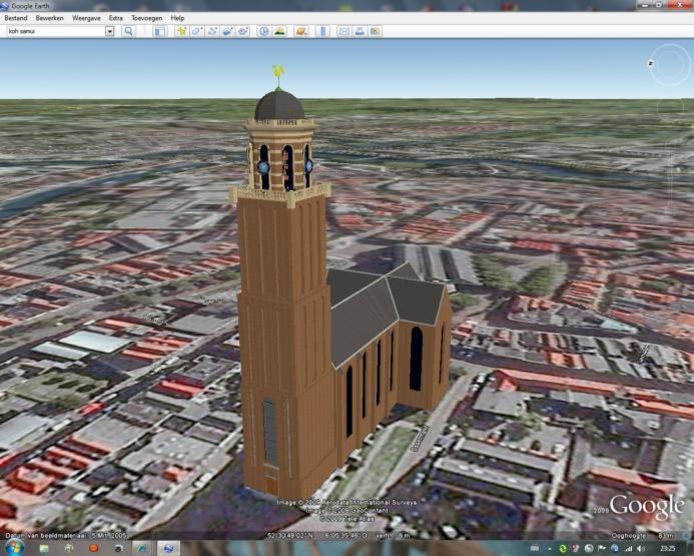The height and width of the screenshot is (556, 694).
Task: Toggle sunlight across landscape icon
Action: pyautogui.click(x=280, y=31)
